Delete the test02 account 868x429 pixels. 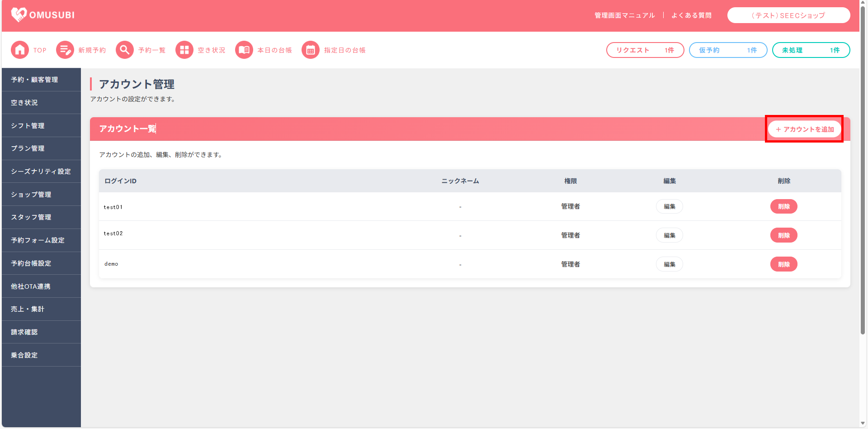pyautogui.click(x=783, y=235)
